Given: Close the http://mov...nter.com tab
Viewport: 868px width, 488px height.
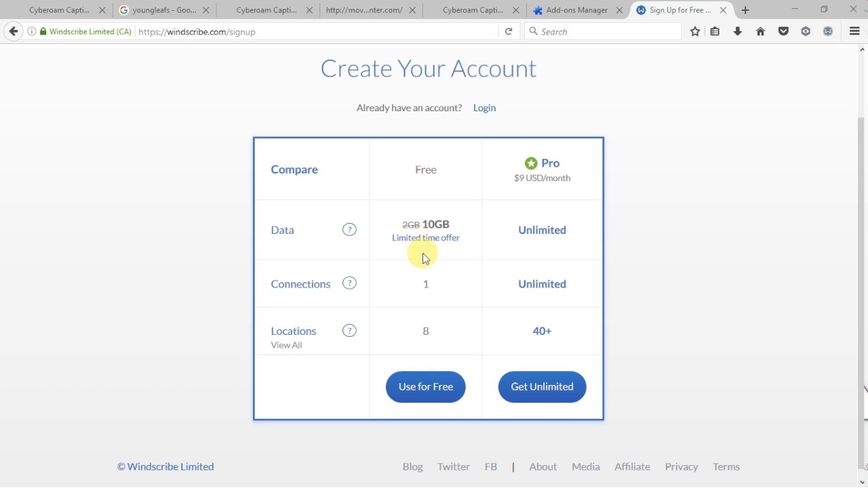Looking at the screenshot, I should click(x=412, y=10).
